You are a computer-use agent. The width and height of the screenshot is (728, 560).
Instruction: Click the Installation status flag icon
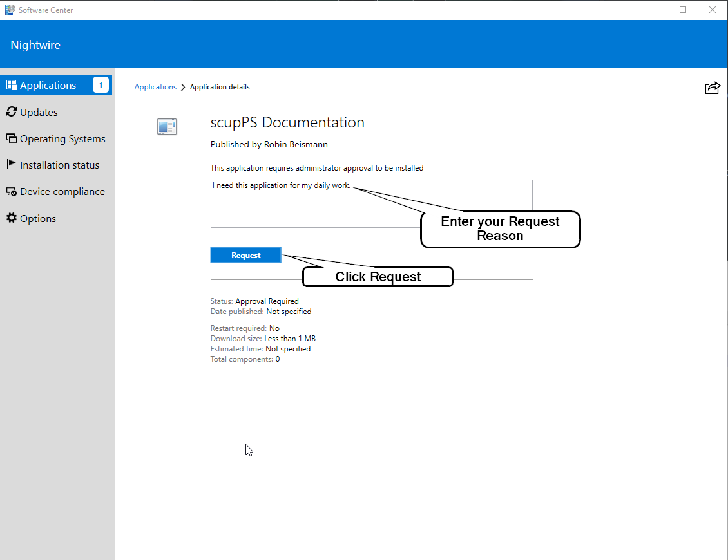(11, 164)
